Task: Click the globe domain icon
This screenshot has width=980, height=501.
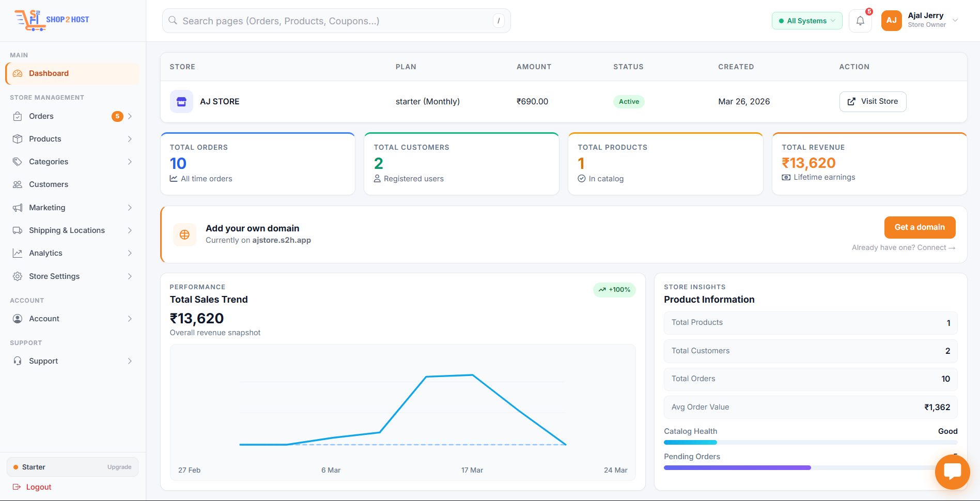Action: coord(184,234)
